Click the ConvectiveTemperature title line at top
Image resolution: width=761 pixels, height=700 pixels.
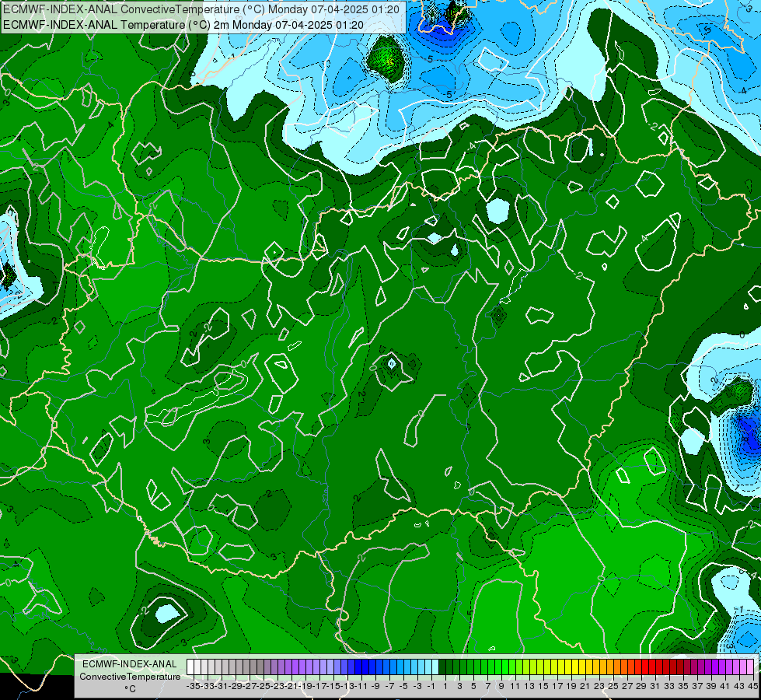tap(201, 9)
